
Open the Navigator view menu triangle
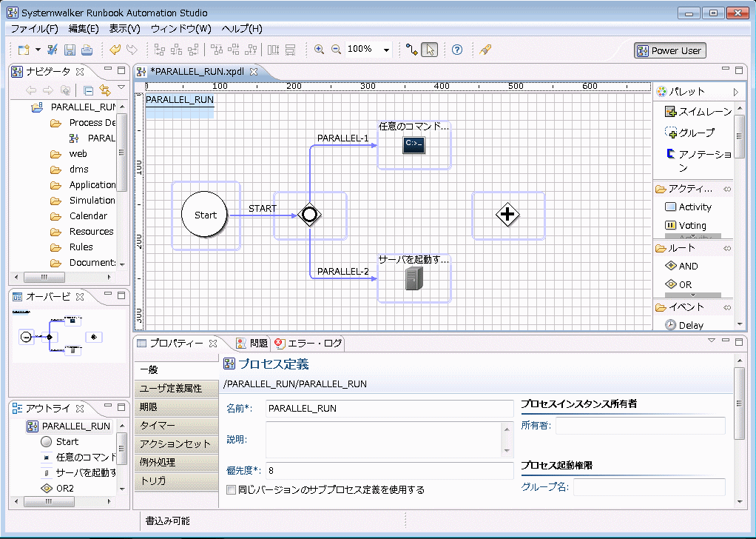point(121,87)
